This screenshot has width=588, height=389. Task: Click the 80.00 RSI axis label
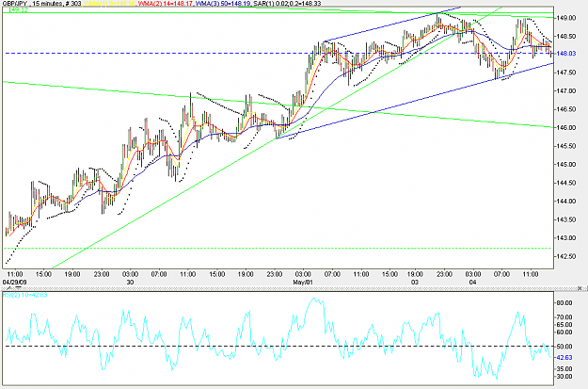[564, 302]
